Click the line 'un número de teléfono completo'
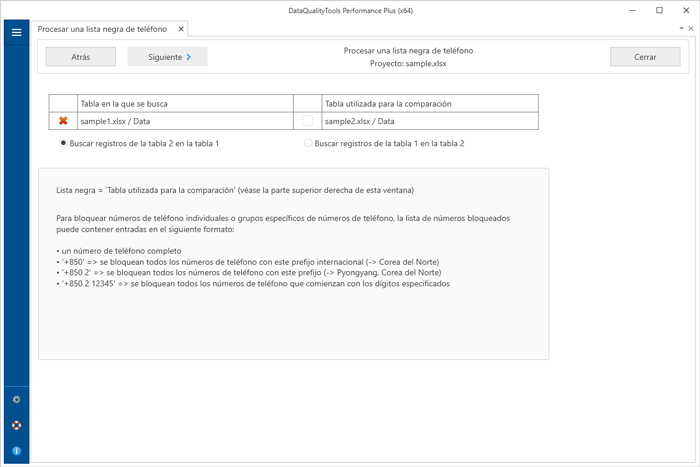 (119, 251)
